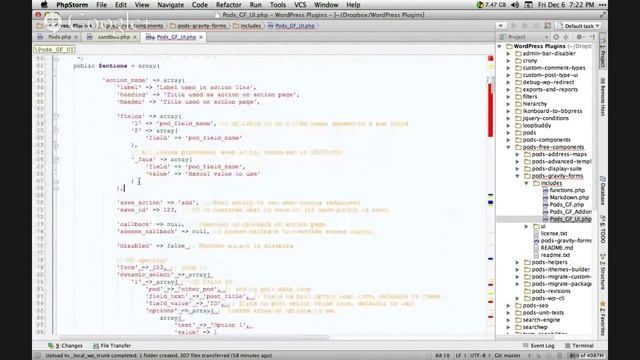Open Project panel settings gear

point(580,37)
